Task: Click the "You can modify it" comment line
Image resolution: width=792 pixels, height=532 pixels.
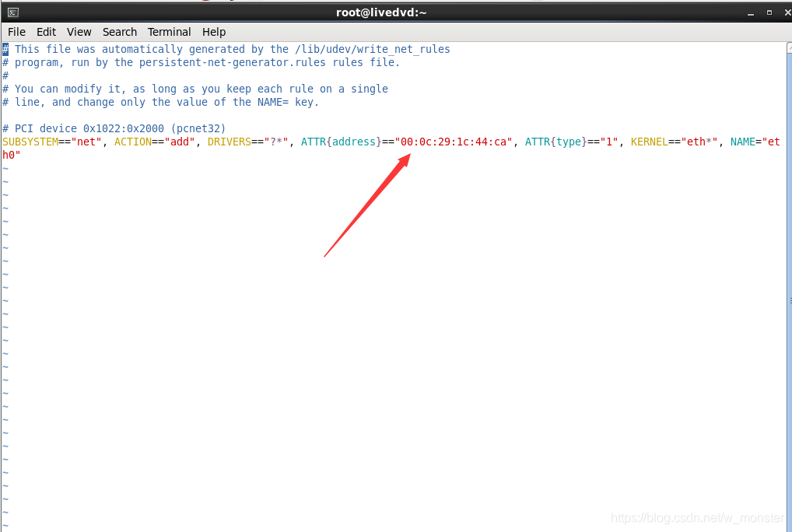Action: 195,89
